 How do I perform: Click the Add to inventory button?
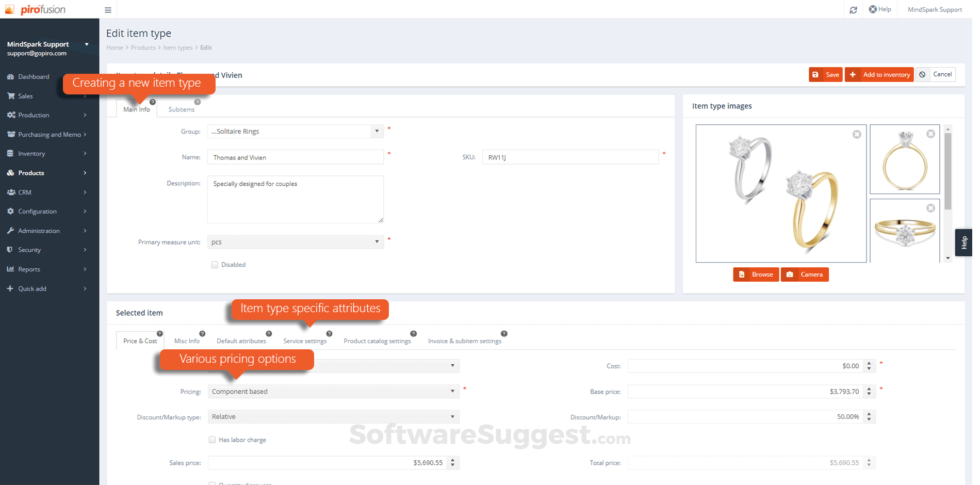tap(879, 74)
